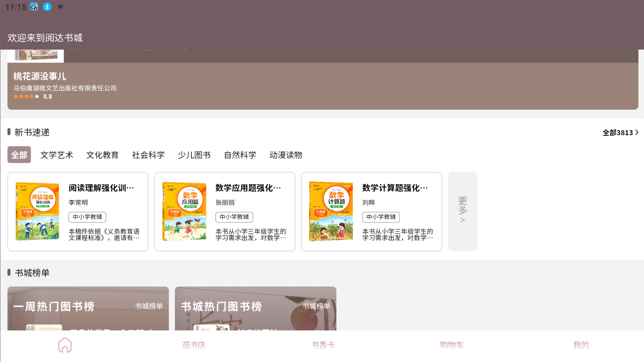
Task: Open the shield icon in the status bar
Action: point(60,7)
